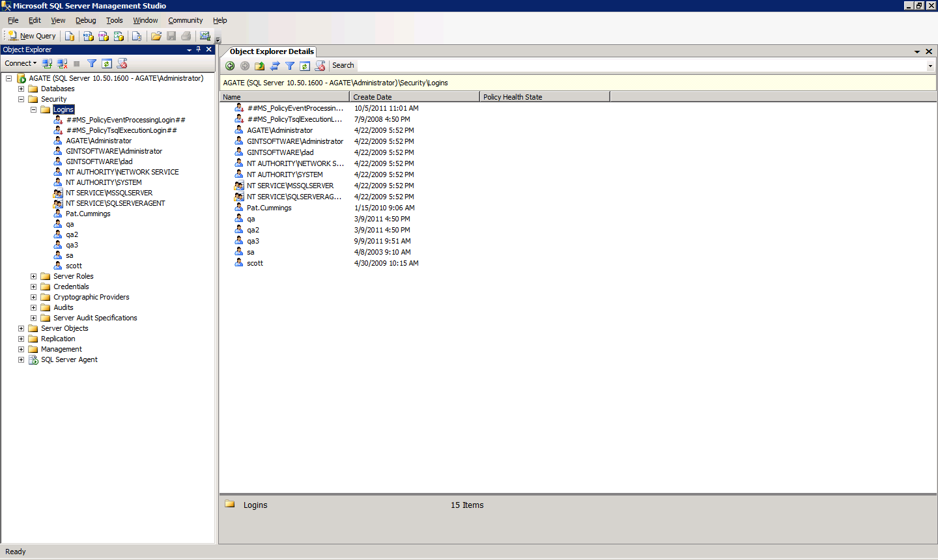Open the View menu
This screenshot has height=560, width=938.
(58, 20)
